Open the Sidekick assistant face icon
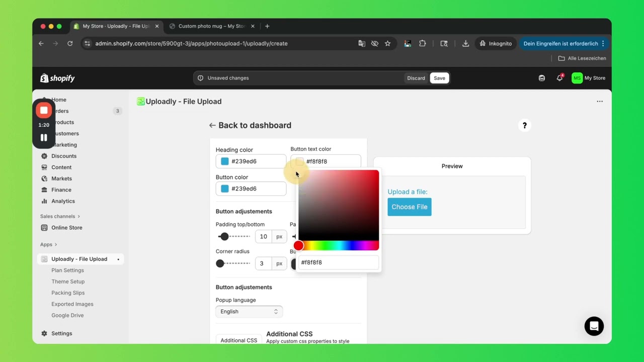Screen dimensions: 644x362 click(x=542, y=78)
